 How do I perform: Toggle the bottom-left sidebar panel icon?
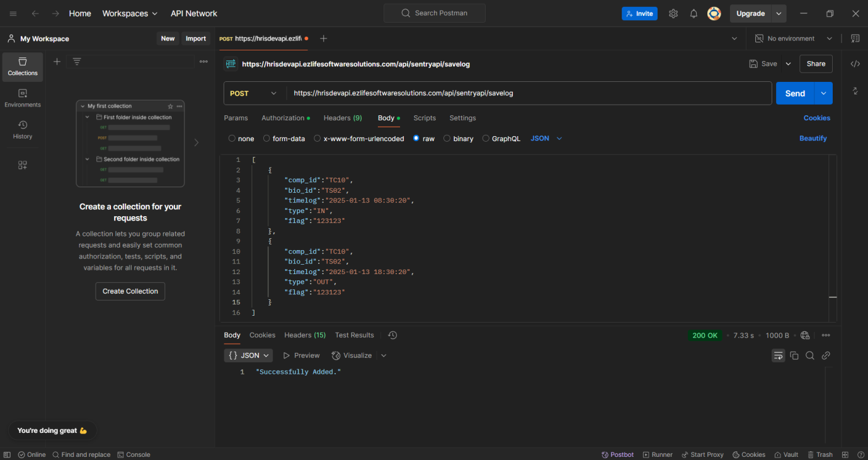pyautogui.click(x=7, y=454)
